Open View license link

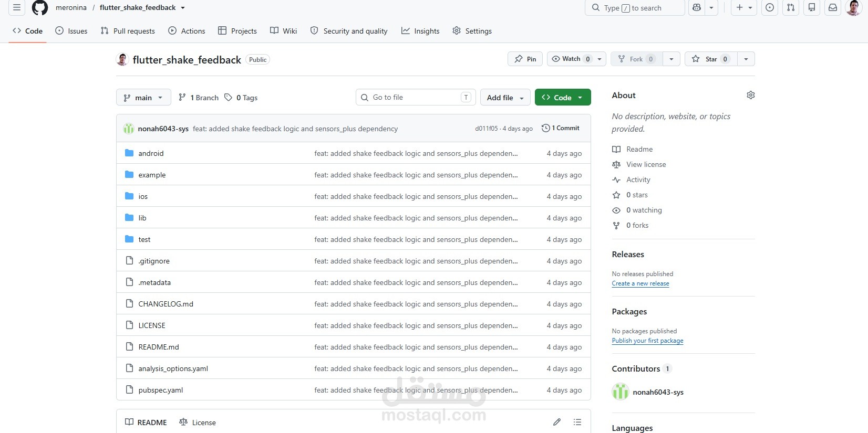point(639,164)
